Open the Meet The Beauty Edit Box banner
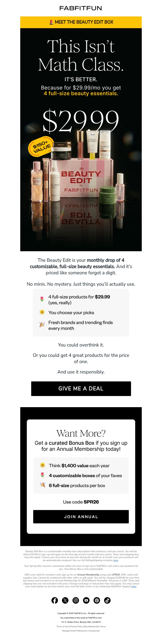 click(x=81, y=22)
